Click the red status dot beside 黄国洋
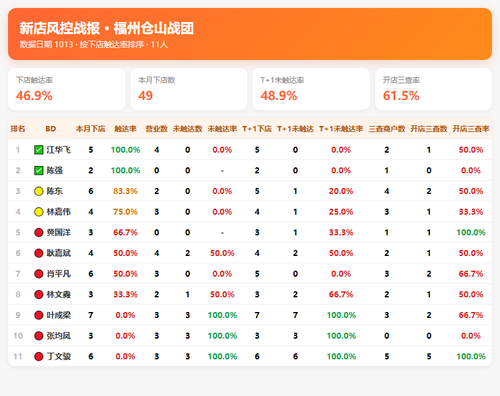The height and width of the screenshot is (396, 500). click(x=39, y=233)
